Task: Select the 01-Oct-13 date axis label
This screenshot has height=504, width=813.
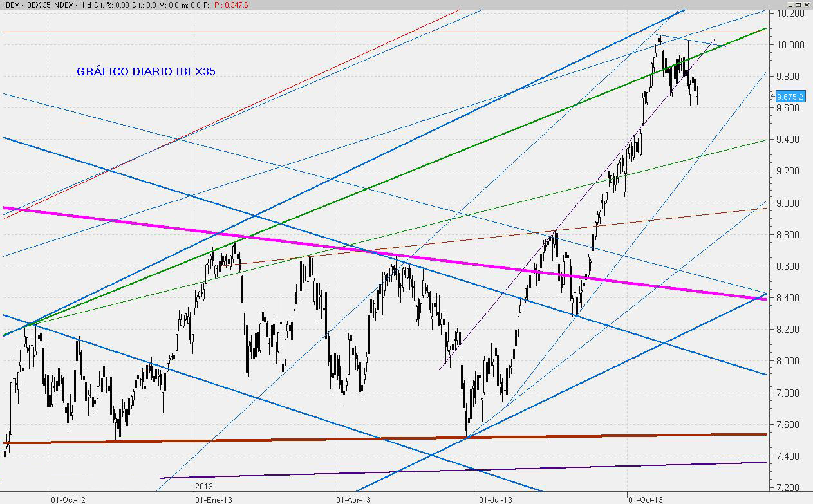Action: point(646,498)
